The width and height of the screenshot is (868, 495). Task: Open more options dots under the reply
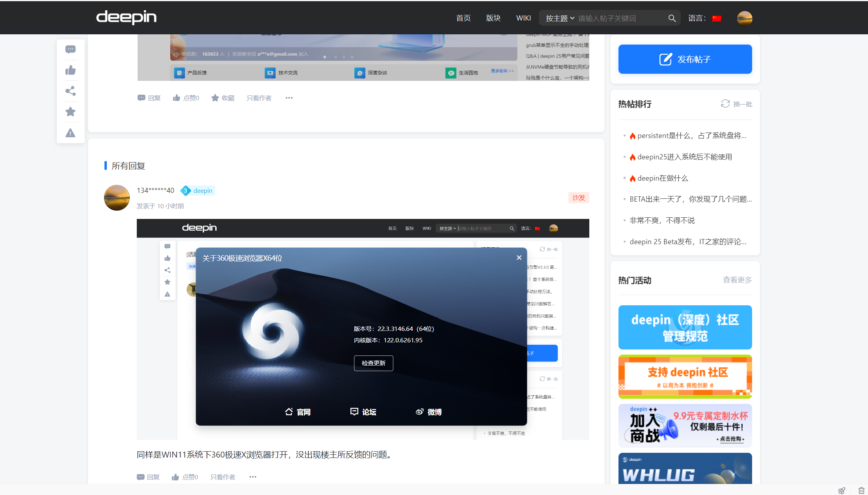[x=253, y=477]
